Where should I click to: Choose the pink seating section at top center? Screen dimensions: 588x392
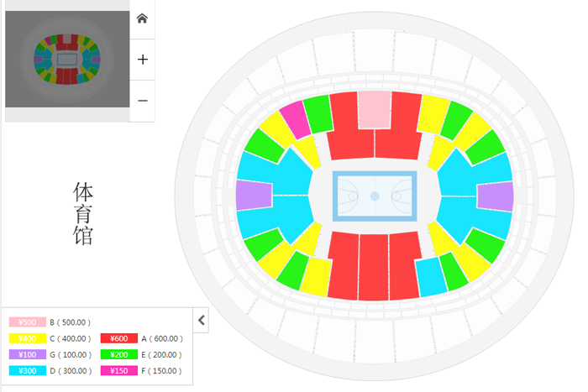coord(375,110)
